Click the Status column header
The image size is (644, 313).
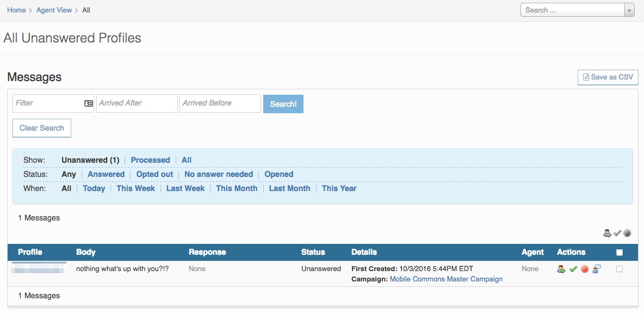tap(313, 252)
